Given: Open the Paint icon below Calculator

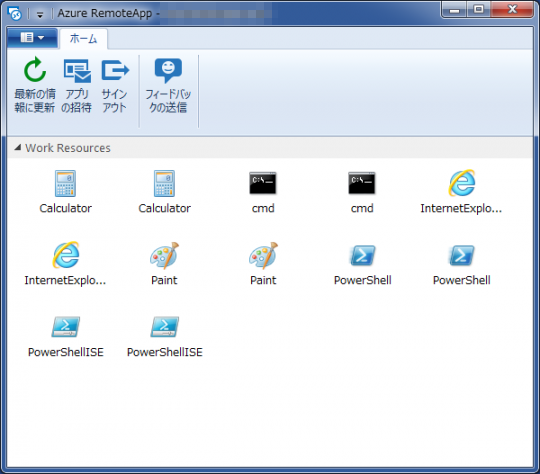Looking at the screenshot, I should tap(164, 264).
